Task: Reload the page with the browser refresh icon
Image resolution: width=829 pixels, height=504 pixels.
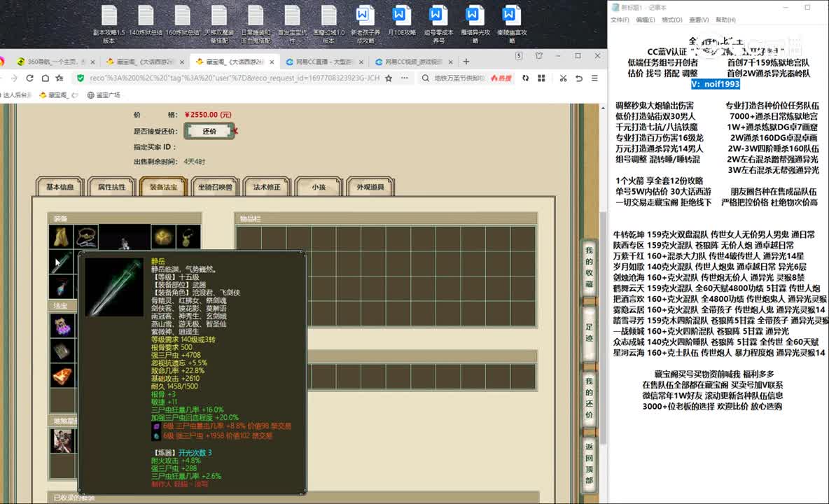Action: coord(29,78)
